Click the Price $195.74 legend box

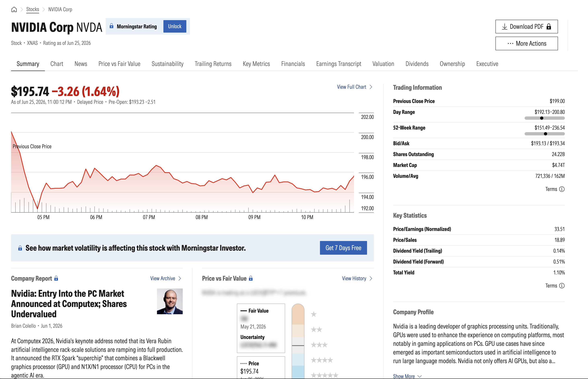tap(261, 368)
